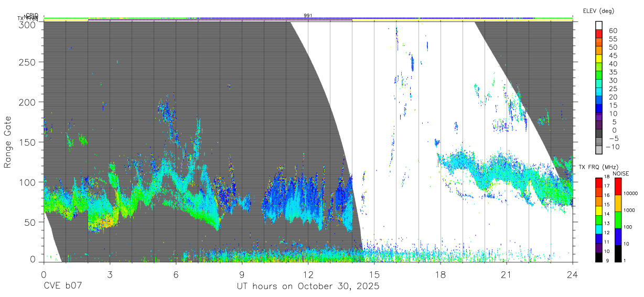
Task: Click the y-axis tick label '300'
Action: pyautogui.click(x=27, y=25)
